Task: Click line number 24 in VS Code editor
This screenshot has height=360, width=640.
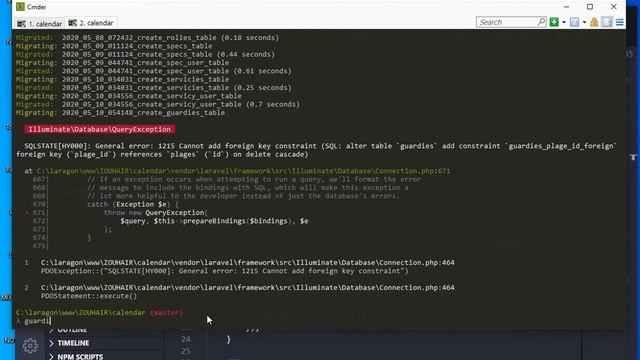Action: (185, 339)
